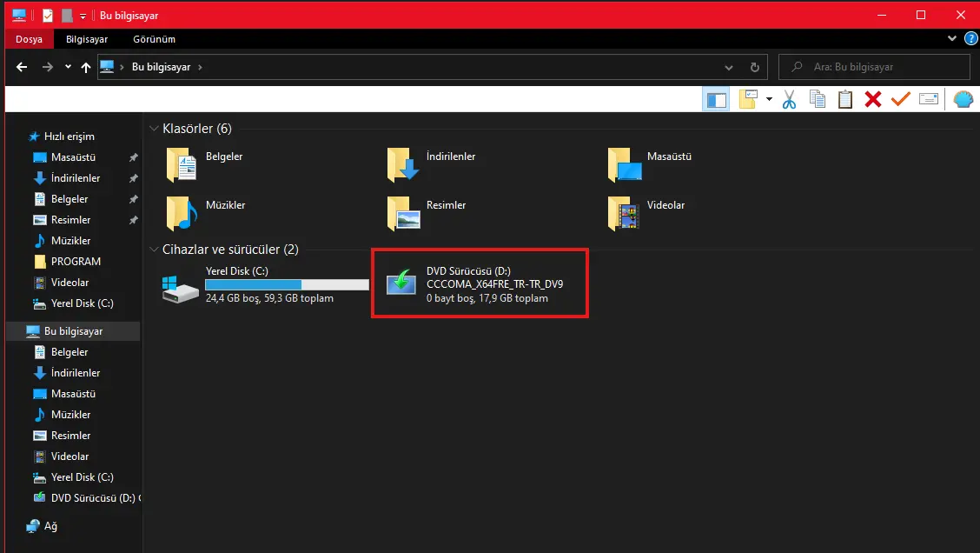Open the Bilgisayar ribbon tab
This screenshot has height=553, width=980.
point(87,39)
